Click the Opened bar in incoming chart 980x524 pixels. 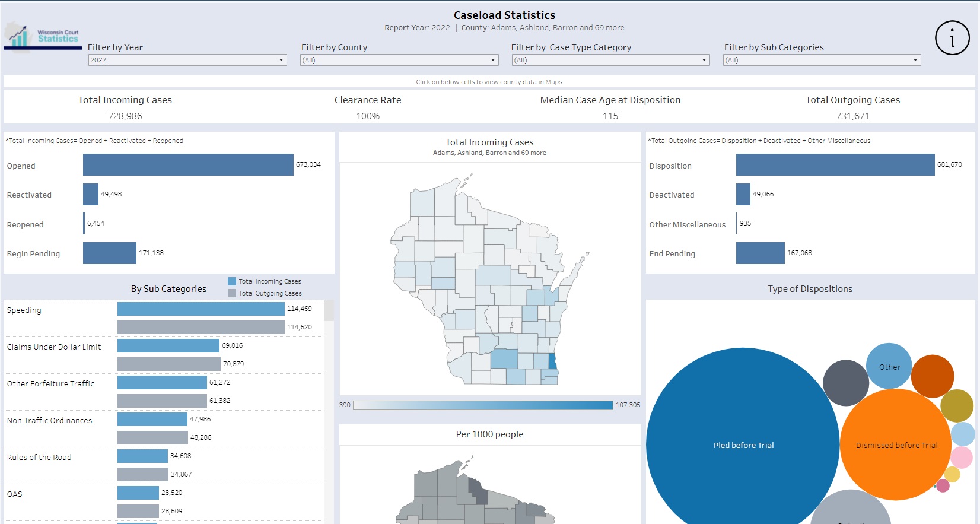coord(188,165)
